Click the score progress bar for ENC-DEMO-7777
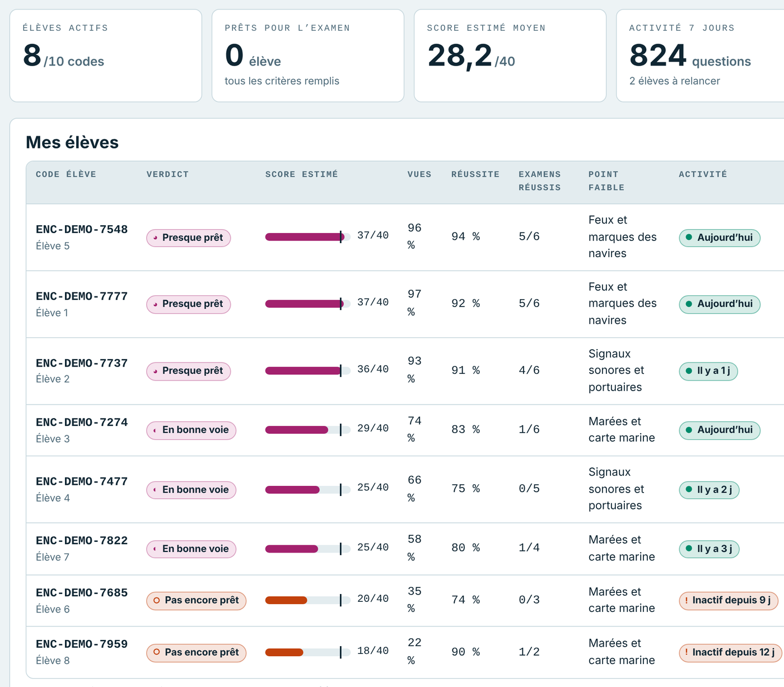Screen dimensions: 784x687 (308, 304)
